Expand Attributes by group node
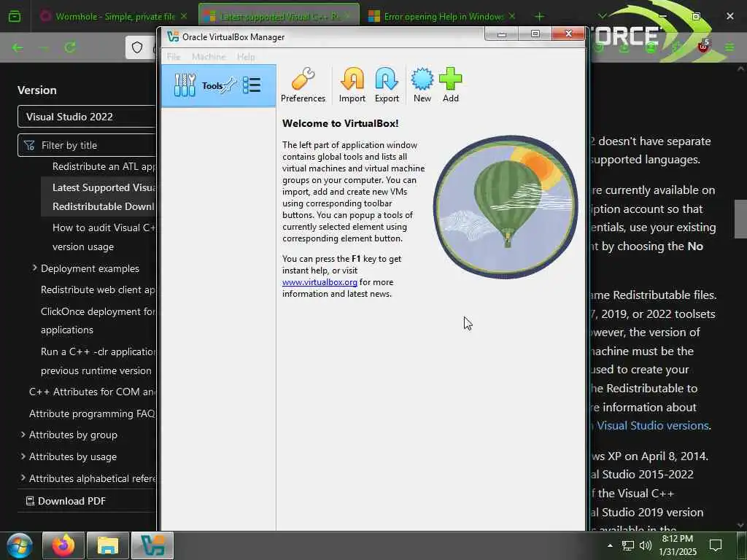Image resolution: width=747 pixels, height=560 pixels. (23, 435)
